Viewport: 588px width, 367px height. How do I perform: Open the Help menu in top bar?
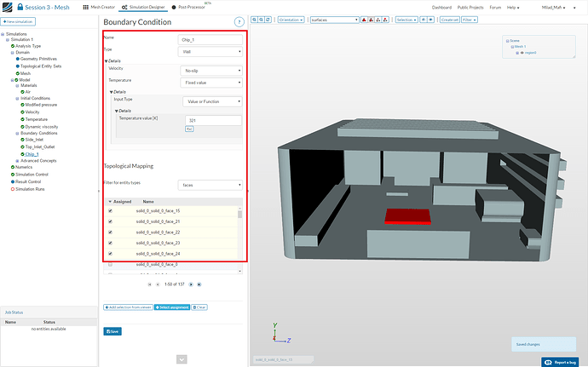coord(512,7)
